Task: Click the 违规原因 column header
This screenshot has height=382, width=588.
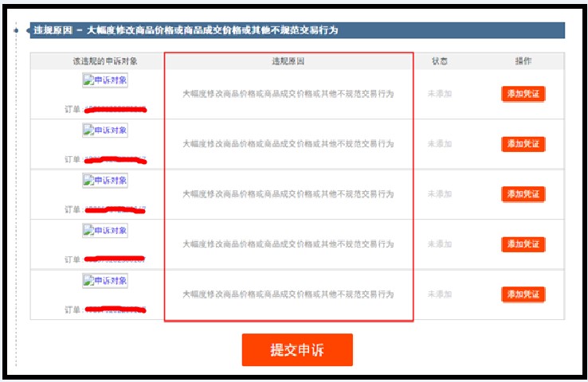Action: (288, 61)
